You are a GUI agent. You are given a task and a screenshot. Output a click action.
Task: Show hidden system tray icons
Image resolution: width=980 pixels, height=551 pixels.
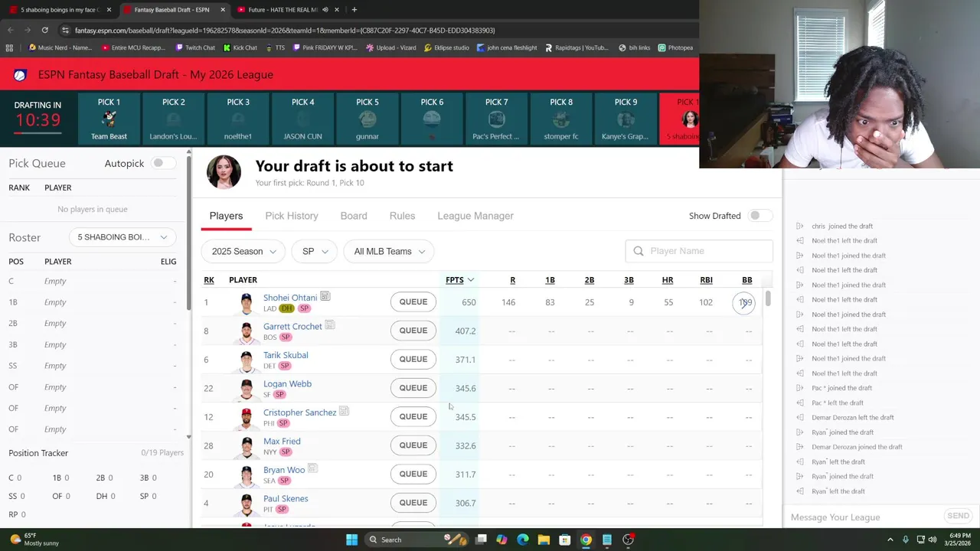coord(890,540)
